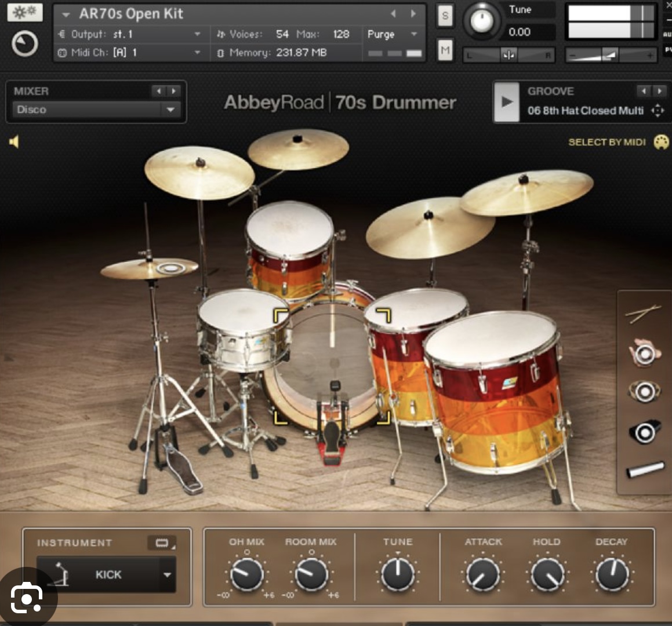The image size is (672, 626).
Task: Toggle Select by MIDI
Action: click(x=606, y=142)
